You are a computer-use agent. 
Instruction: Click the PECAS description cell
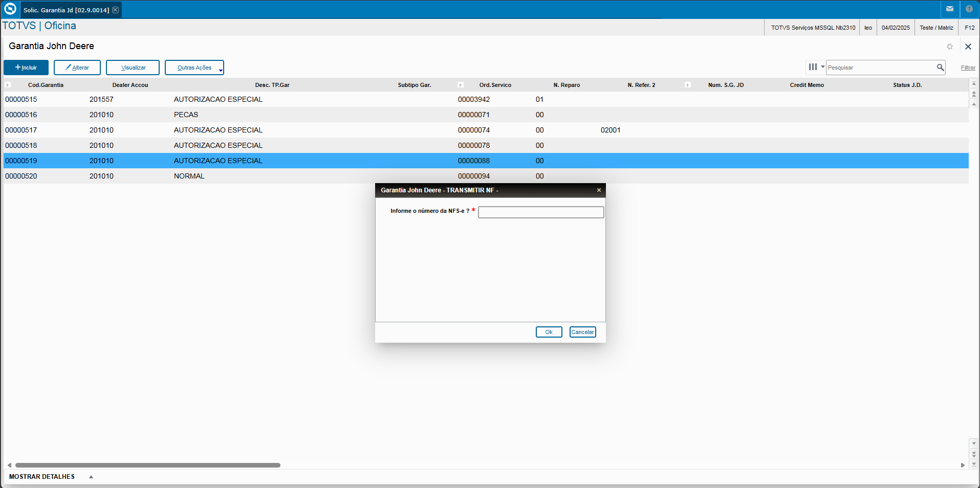186,115
